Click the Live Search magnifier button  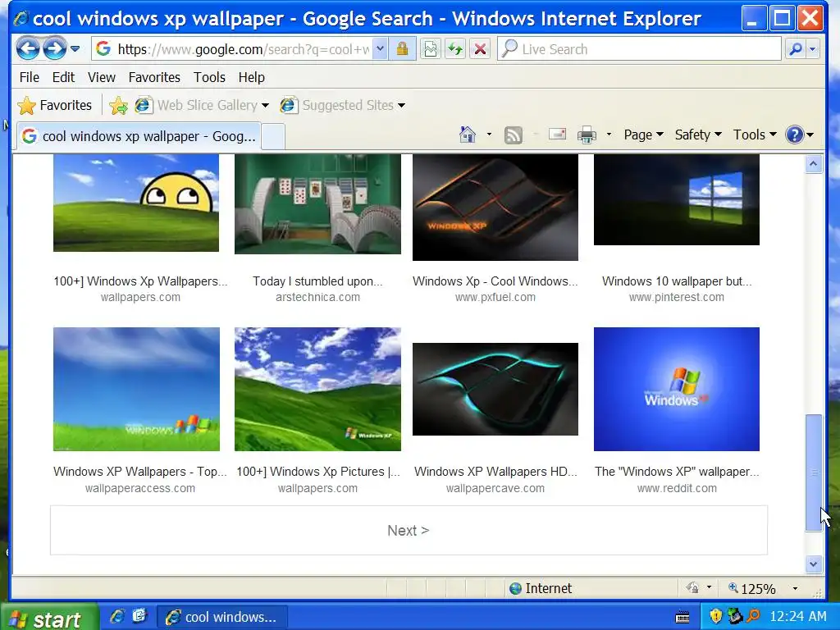pos(796,49)
